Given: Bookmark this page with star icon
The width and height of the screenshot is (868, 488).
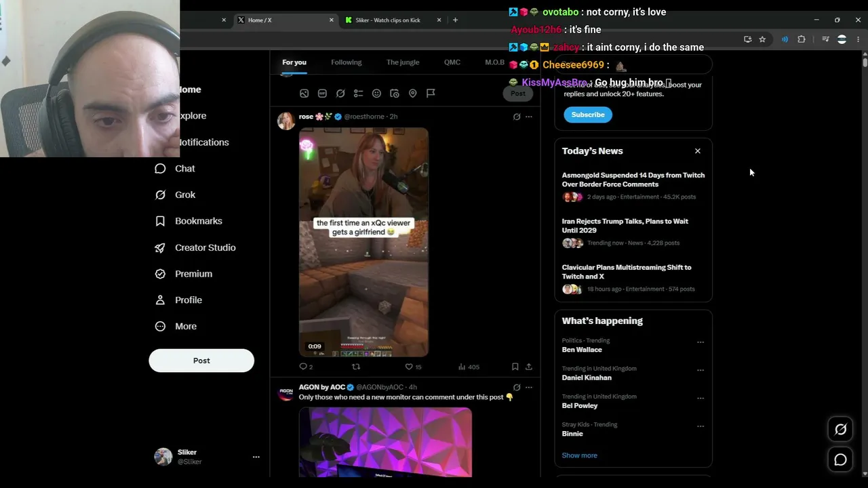Looking at the screenshot, I should 762,39.
